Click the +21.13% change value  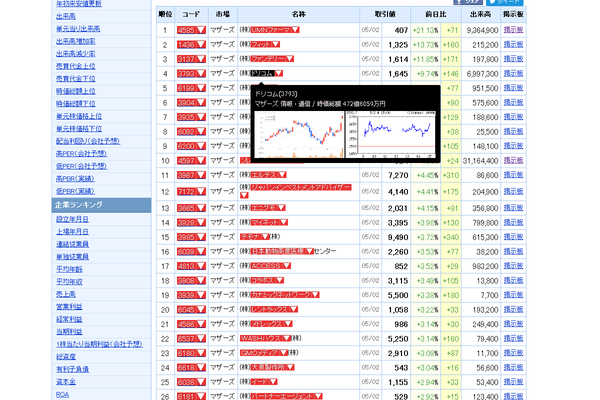pyautogui.click(x=426, y=30)
